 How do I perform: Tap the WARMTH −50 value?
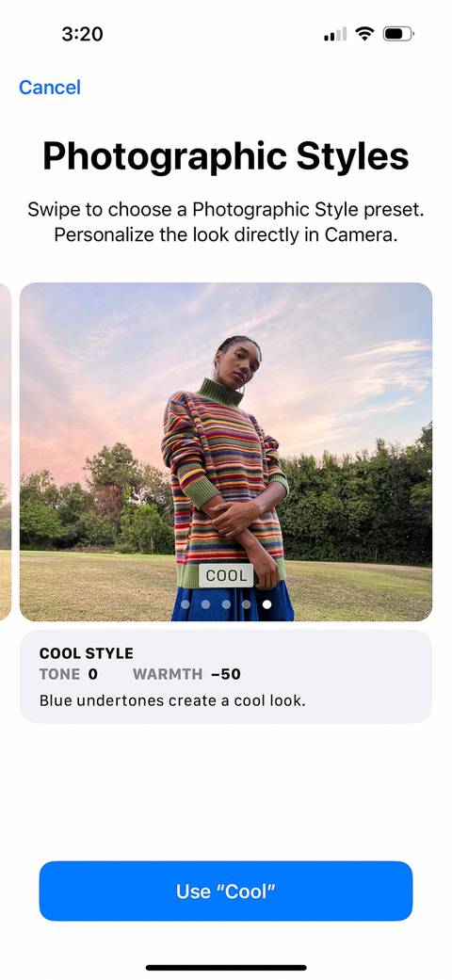tap(186, 674)
